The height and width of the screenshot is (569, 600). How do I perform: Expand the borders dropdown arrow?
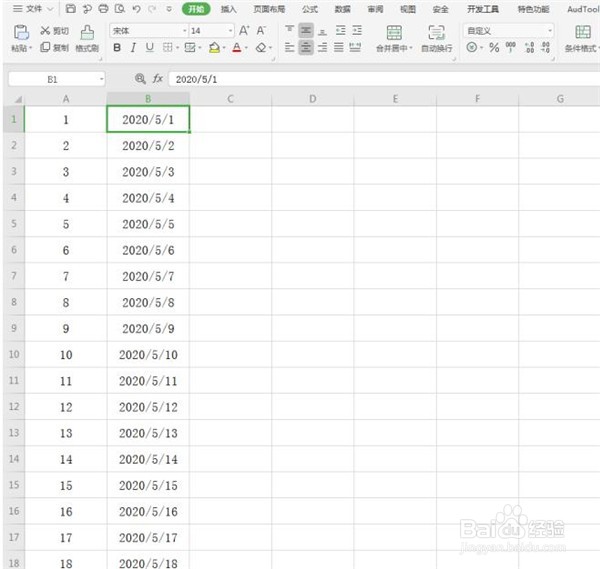pos(178,47)
